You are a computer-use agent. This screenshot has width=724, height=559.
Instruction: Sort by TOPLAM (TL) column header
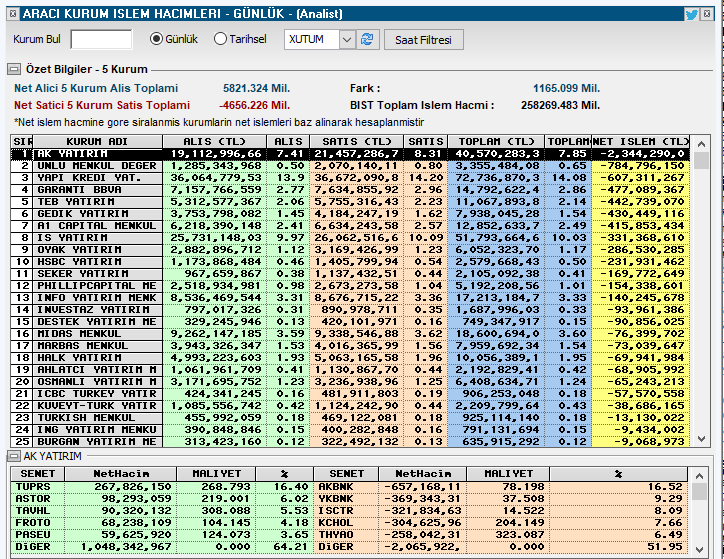(x=496, y=141)
